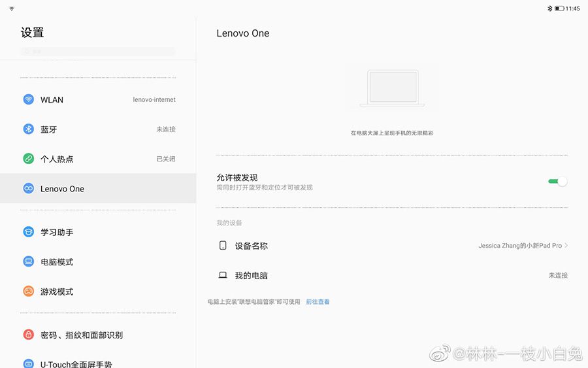Click the Lenovo One page title
Screen dimensions: 588x368
tap(242, 33)
